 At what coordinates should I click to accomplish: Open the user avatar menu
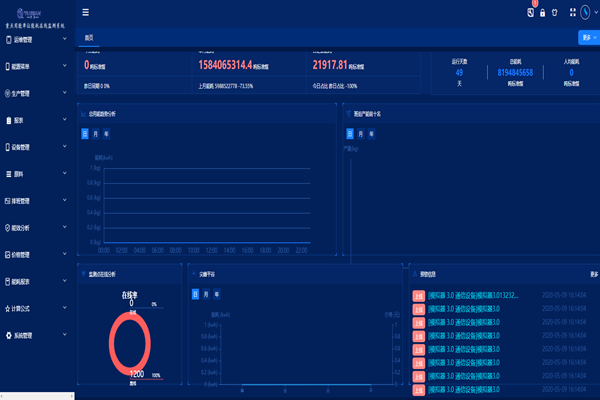(587, 13)
